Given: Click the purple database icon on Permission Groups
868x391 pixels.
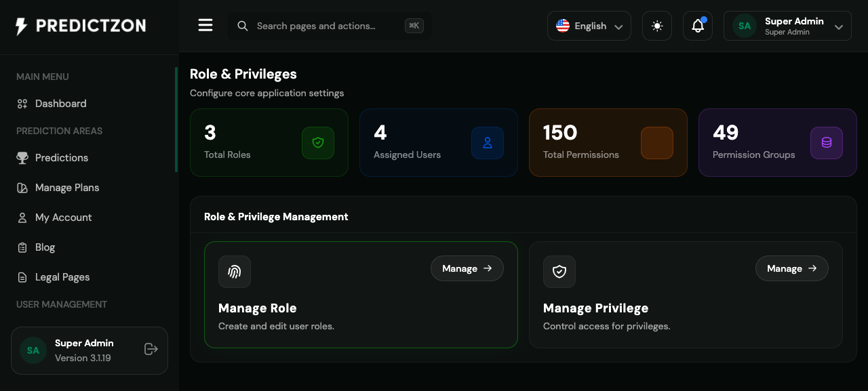Looking at the screenshot, I should coord(827,143).
